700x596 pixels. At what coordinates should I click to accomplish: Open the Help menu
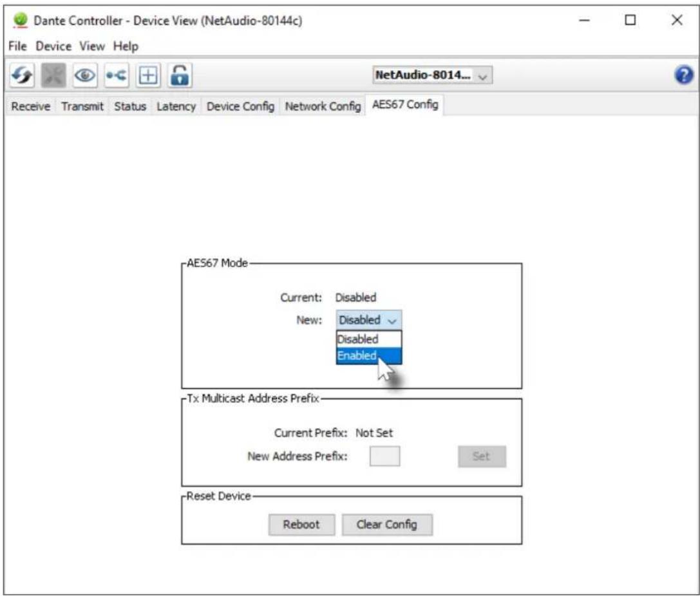pos(126,46)
